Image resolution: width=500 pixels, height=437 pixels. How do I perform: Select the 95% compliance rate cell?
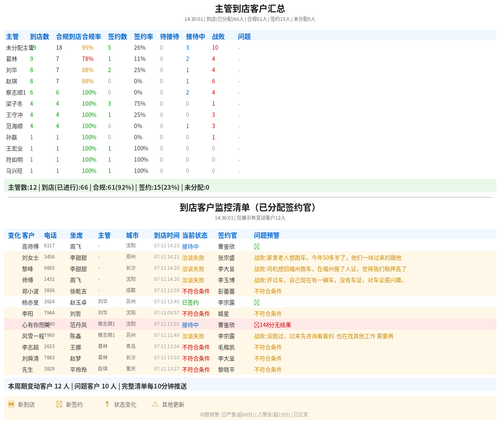[88, 48]
